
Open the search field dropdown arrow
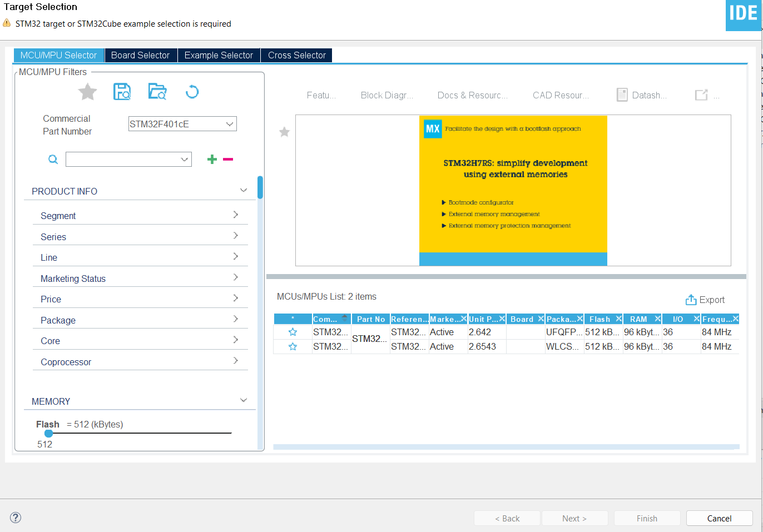[x=185, y=160]
